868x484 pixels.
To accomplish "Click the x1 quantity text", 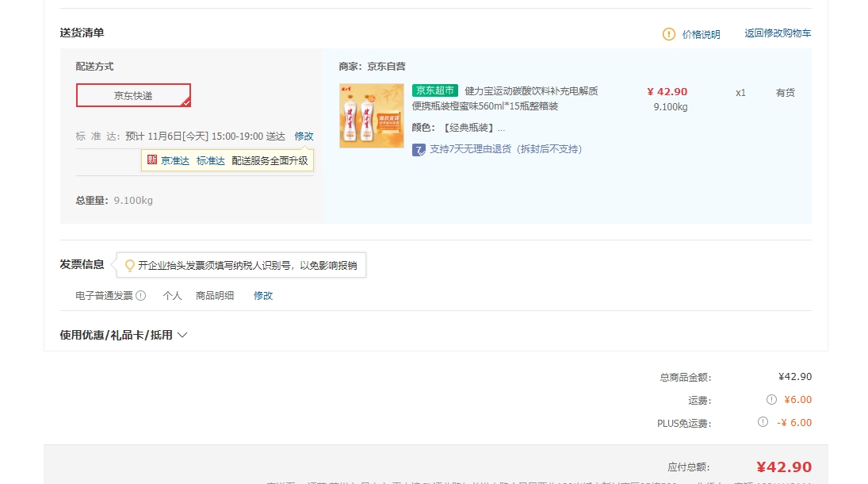I will (x=740, y=93).
